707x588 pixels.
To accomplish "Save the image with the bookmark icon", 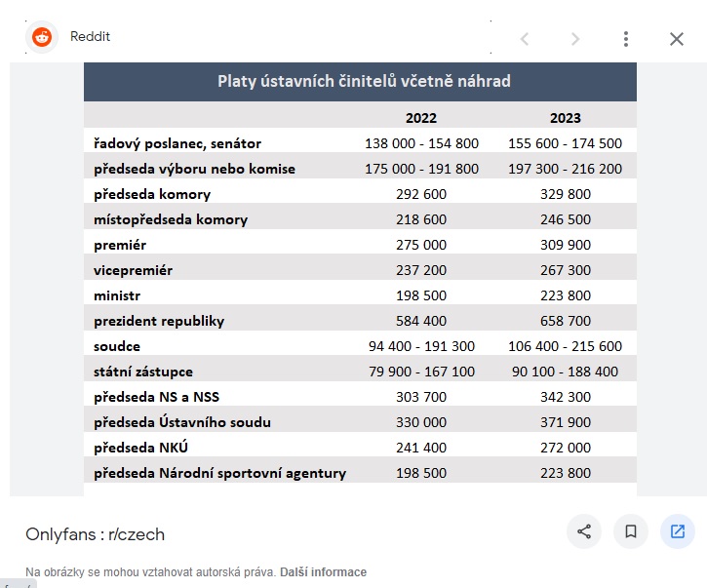I will (x=631, y=531).
